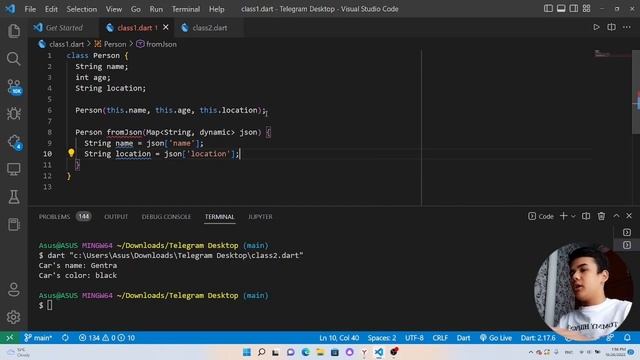Change indentation via Spaces: 2
The height and width of the screenshot is (360, 640).
(382, 338)
